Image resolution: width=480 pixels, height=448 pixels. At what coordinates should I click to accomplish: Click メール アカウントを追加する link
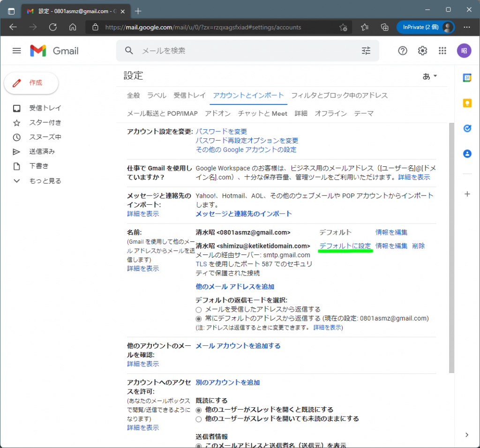[238, 346]
